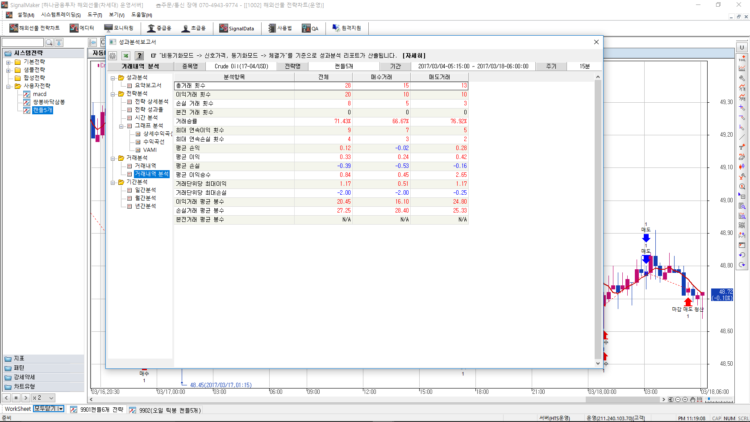750x422 pixels.
Task: Click the report table vertical scrollbar
Action: click(599, 200)
